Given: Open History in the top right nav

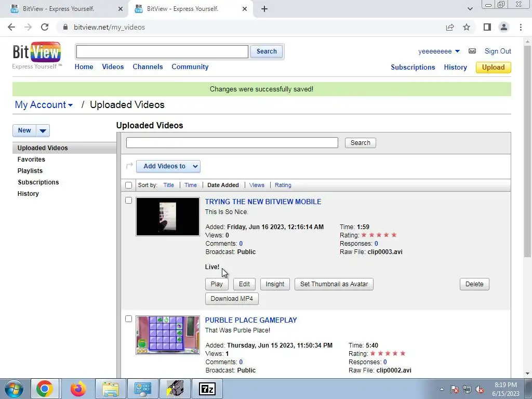Looking at the screenshot, I should [455, 67].
